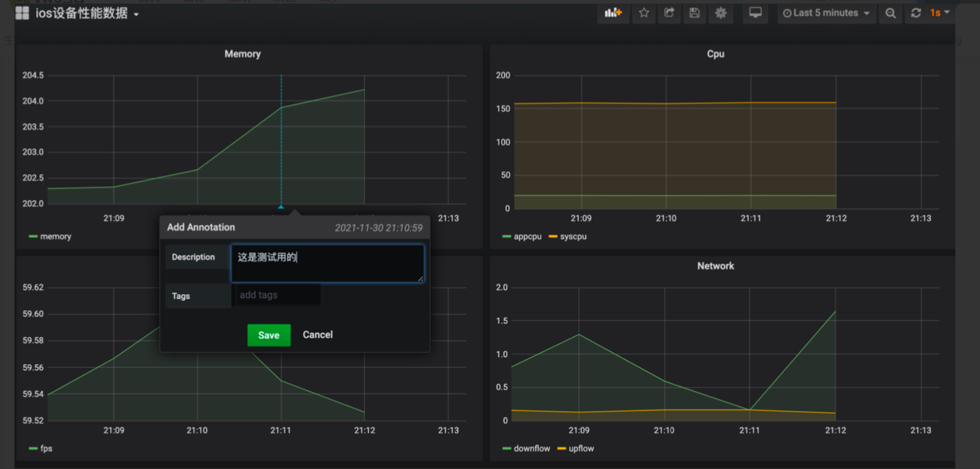
Task: Click the yellow upflow legend color swatch
Action: pos(562,449)
